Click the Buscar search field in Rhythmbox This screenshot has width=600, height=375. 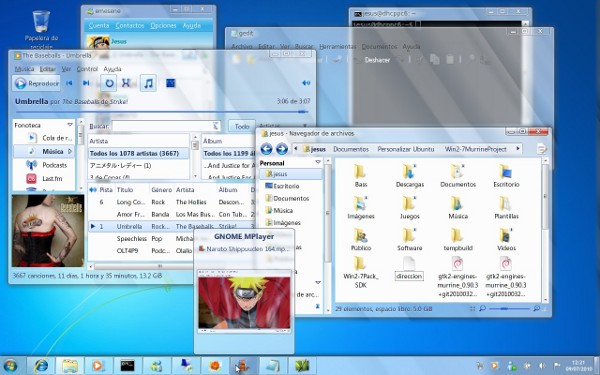tap(162, 126)
